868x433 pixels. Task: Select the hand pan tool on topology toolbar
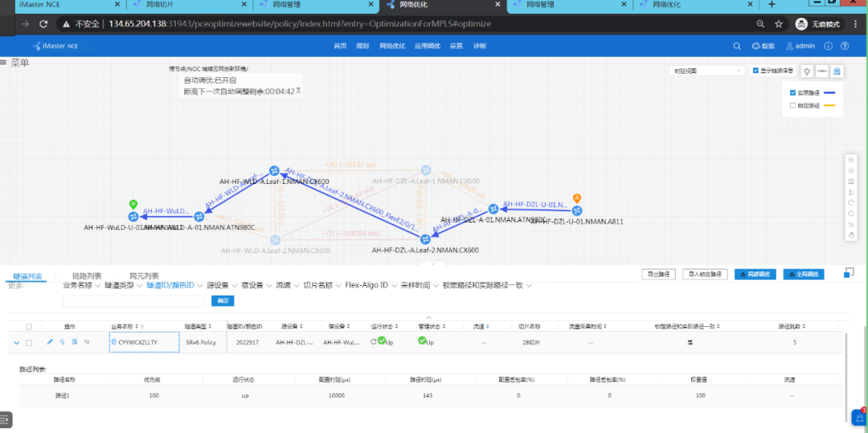pos(851,235)
